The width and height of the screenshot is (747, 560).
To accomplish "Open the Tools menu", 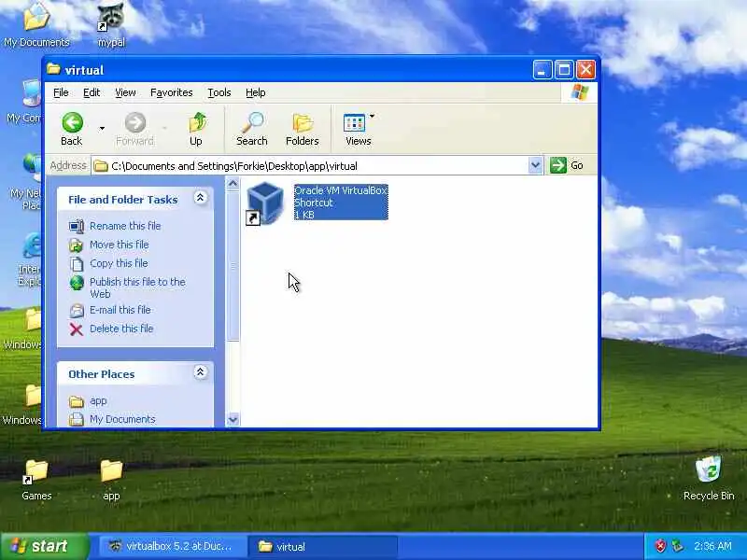I will coord(219,92).
